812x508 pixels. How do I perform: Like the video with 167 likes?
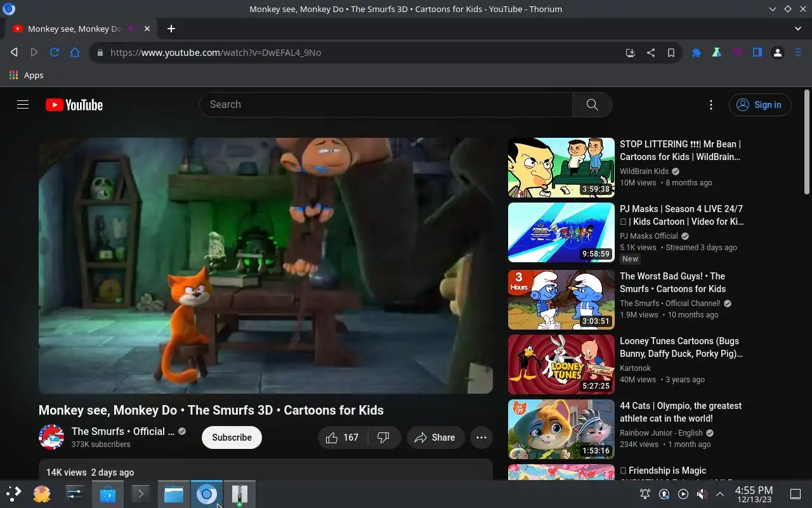(x=342, y=438)
